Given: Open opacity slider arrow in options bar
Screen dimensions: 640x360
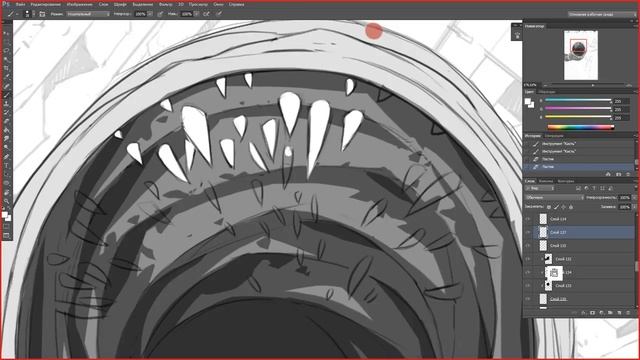Looking at the screenshot, I should [x=150, y=13].
